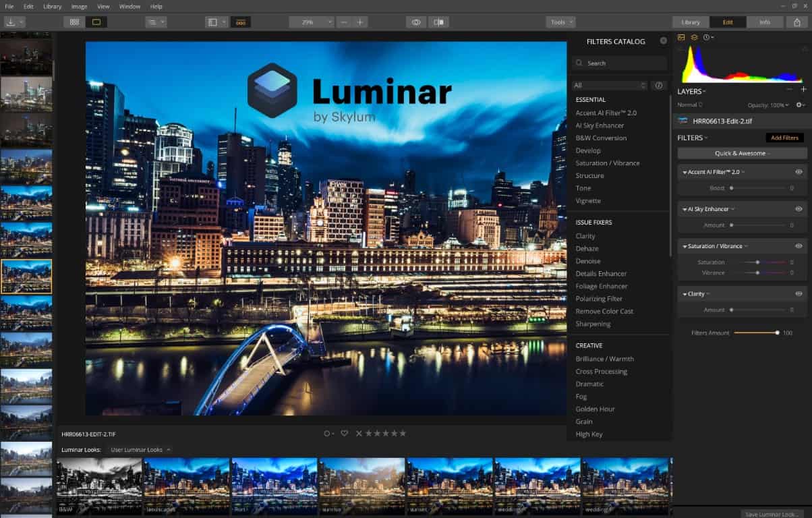Viewport: 812px width, 518px height.
Task: Click the search magnifier icon
Action: pos(579,63)
